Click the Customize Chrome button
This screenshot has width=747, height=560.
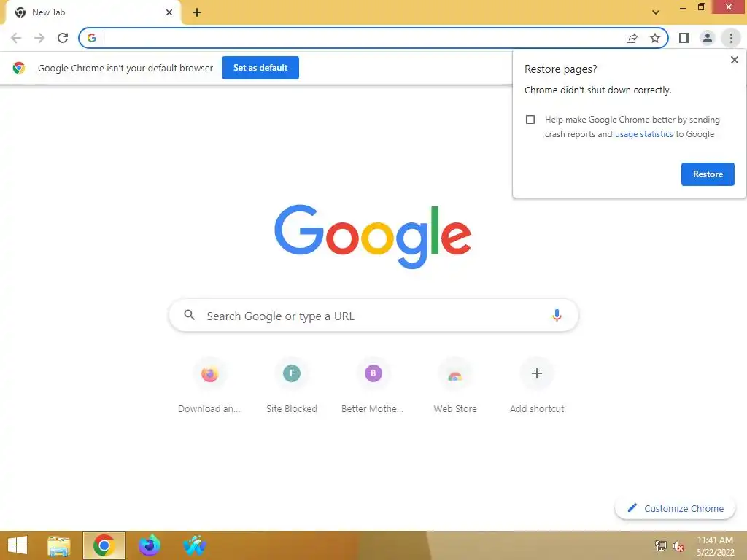click(675, 508)
